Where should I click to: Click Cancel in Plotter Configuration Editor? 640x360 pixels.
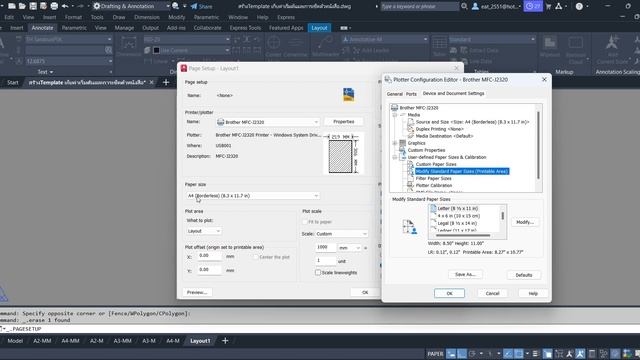492,293
